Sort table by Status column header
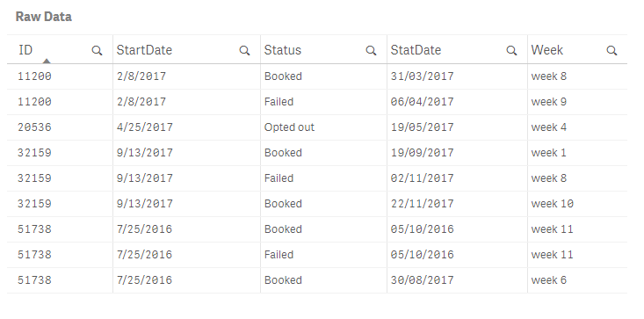This screenshot has height=319, width=644. tap(283, 50)
